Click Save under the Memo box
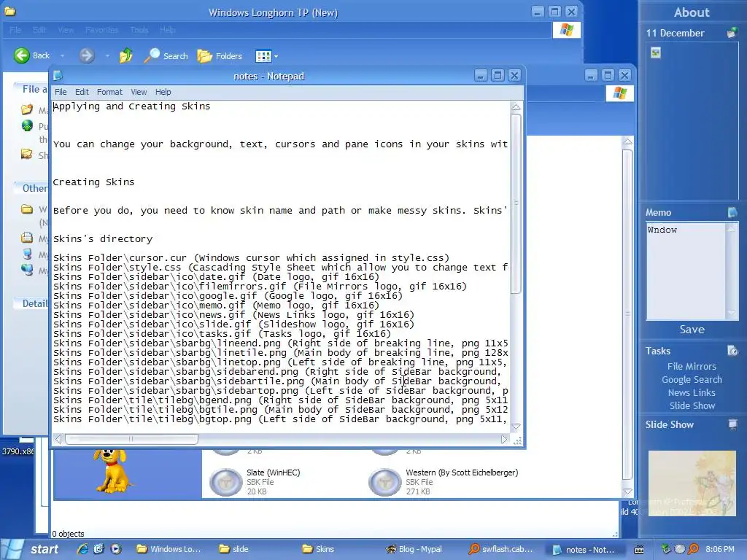 coord(692,329)
